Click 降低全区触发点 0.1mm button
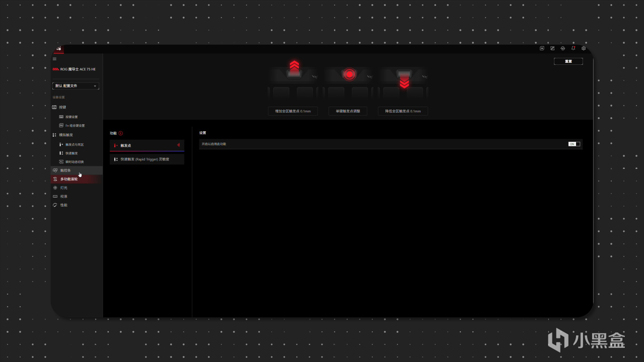The width and height of the screenshot is (644, 362). coord(403,111)
